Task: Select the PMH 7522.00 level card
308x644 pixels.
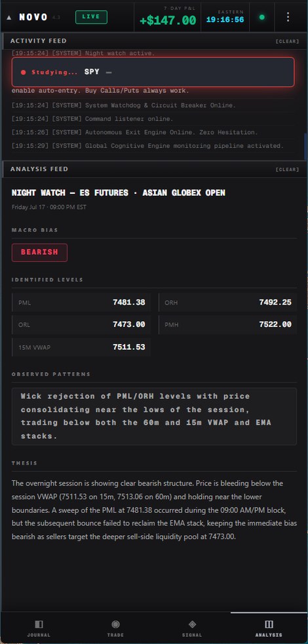Action: coord(227,324)
